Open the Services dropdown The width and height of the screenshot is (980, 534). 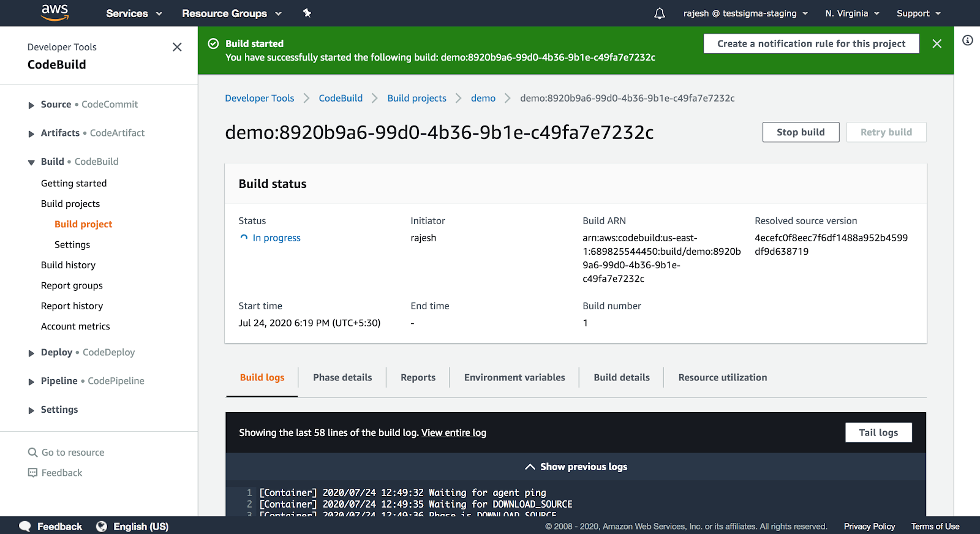pyautogui.click(x=134, y=13)
